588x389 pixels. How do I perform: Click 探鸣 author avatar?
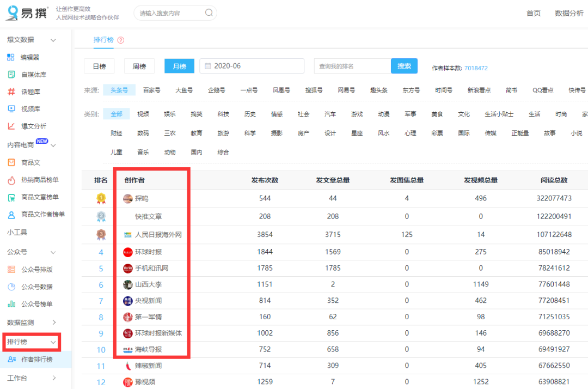point(127,198)
